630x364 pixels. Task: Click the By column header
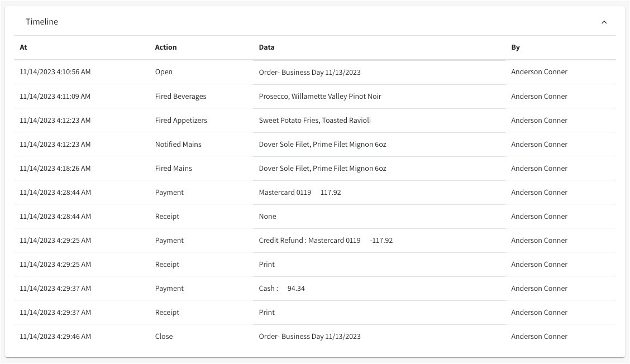[516, 47]
